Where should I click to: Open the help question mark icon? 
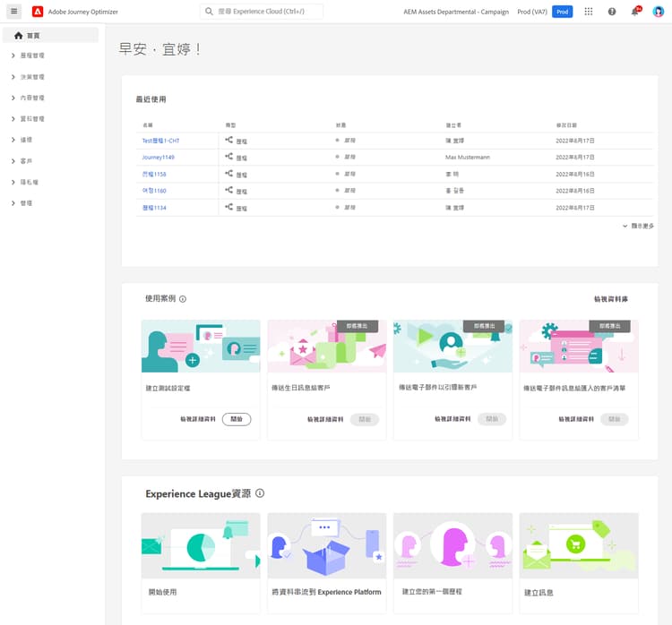click(x=612, y=12)
